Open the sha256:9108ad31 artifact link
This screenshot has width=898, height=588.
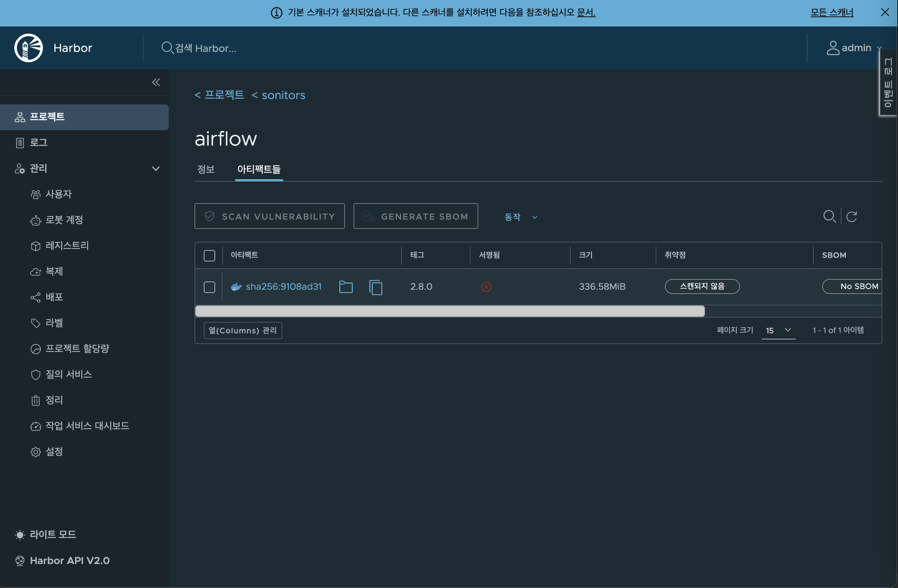click(x=283, y=287)
